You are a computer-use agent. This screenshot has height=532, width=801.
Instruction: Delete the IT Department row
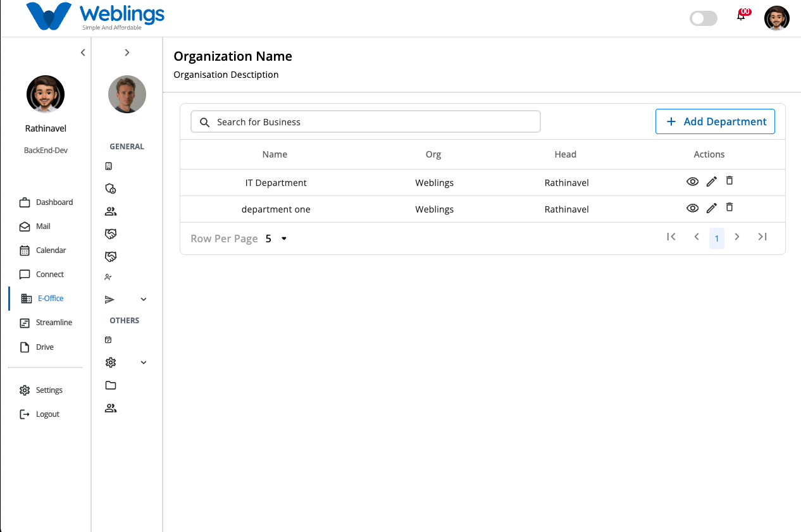pos(730,181)
